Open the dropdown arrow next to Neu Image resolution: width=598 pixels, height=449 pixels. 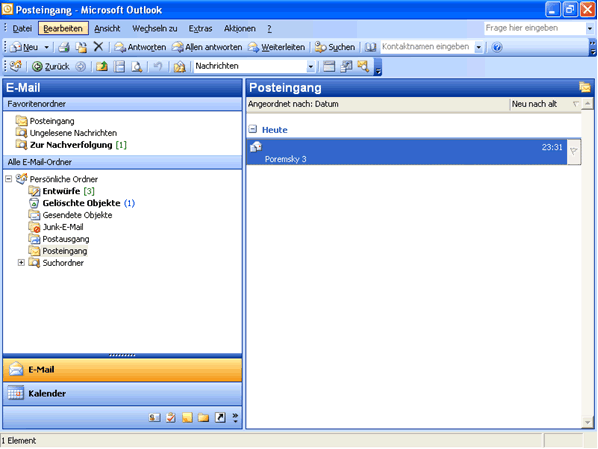point(46,47)
